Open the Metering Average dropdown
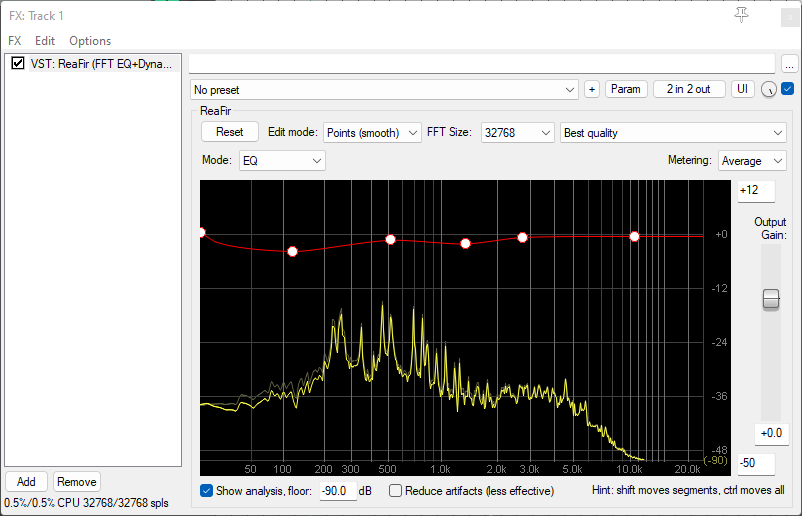This screenshot has width=802, height=516. pyautogui.click(x=752, y=161)
